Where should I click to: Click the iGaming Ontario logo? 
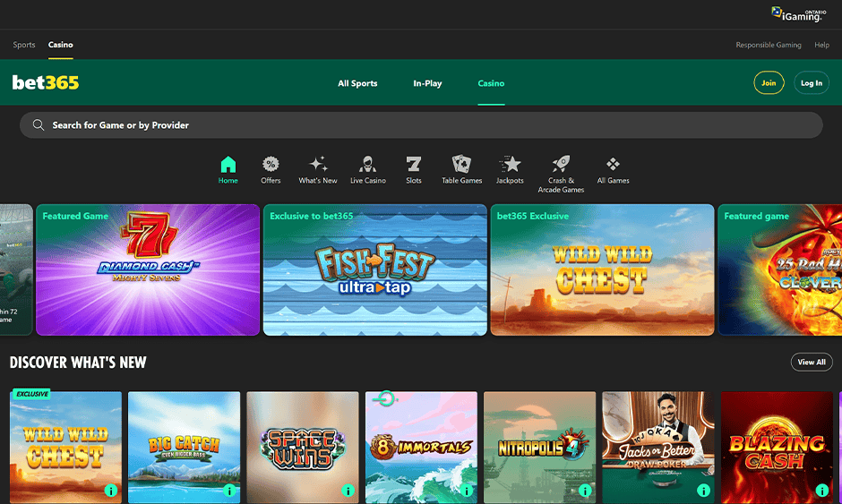(x=799, y=14)
